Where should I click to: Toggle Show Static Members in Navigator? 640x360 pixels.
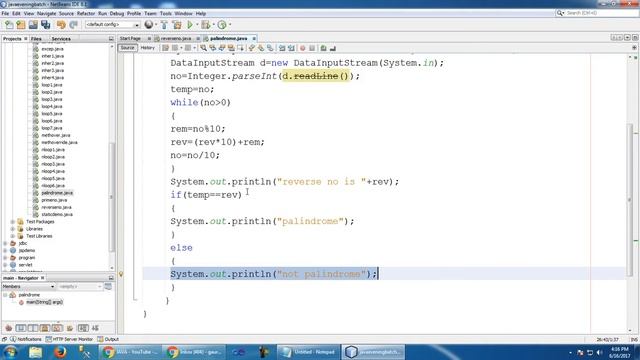click(33, 328)
